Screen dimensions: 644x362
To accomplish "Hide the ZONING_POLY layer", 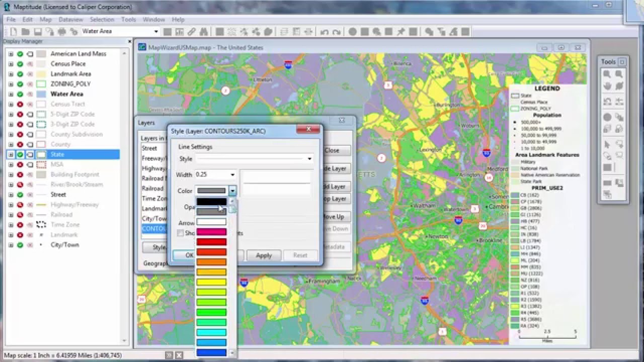I will click(x=20, y=84).
